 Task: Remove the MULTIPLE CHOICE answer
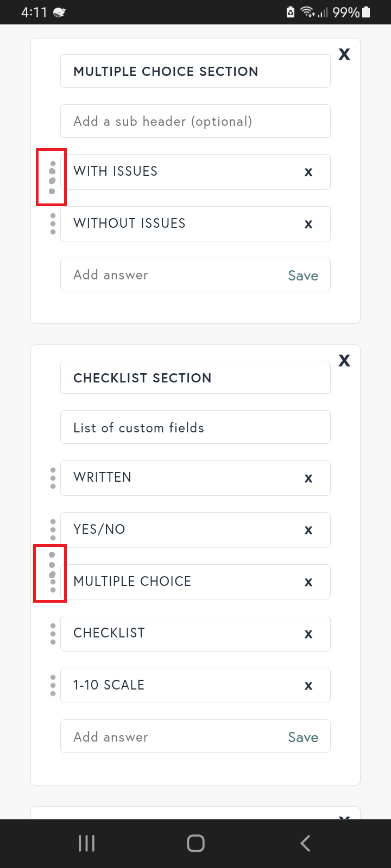tap(308, 583)
